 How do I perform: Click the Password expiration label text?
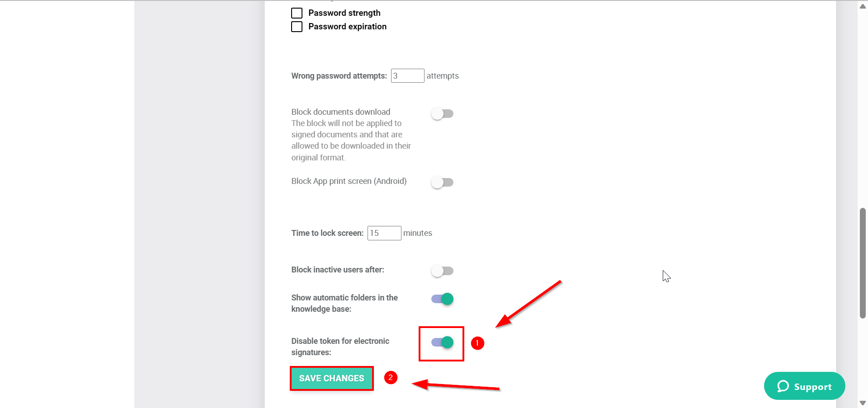347,27
